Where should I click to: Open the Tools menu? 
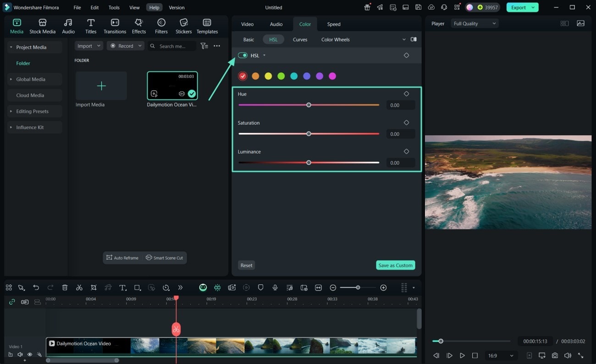(114, 7)
